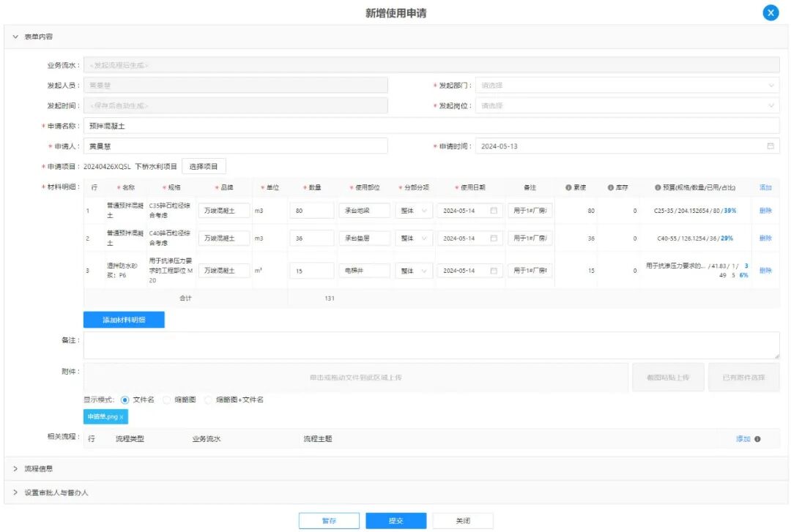Open calendar icon in row 1 使用日期
This screenshot has width=791, height=532.
[494, 211]
